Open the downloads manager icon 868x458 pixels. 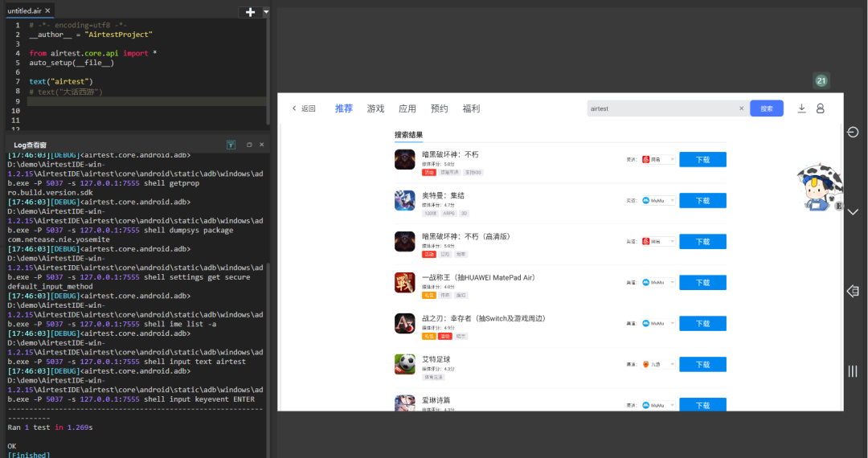(x=801, y=108)
